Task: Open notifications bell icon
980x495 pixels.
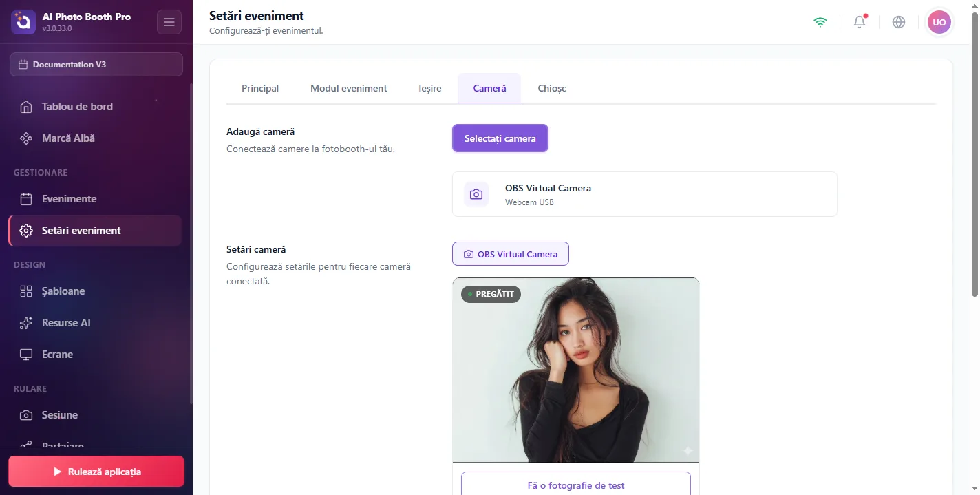Action: coord(860,22)
